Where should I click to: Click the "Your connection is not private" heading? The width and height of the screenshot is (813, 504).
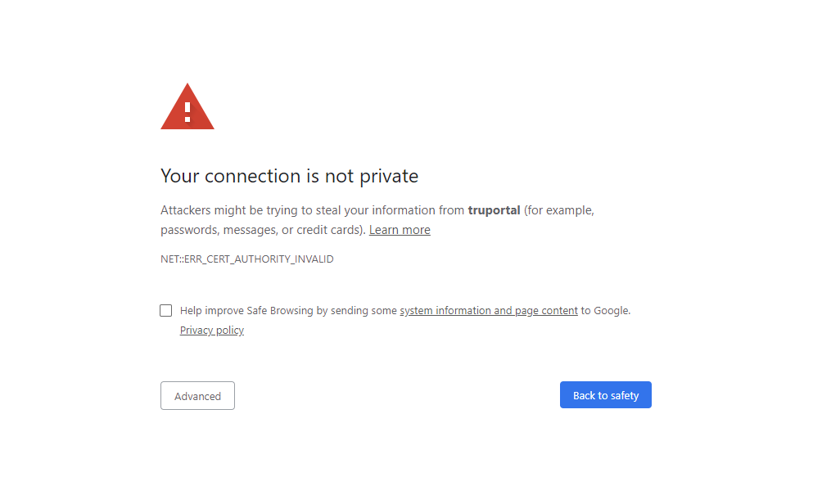click(289, 176)
